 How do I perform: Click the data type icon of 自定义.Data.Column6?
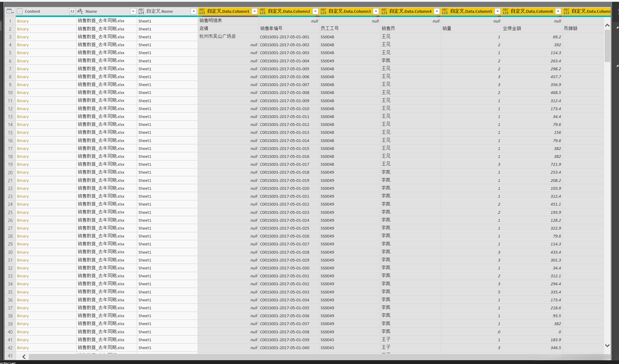(506, 11)
